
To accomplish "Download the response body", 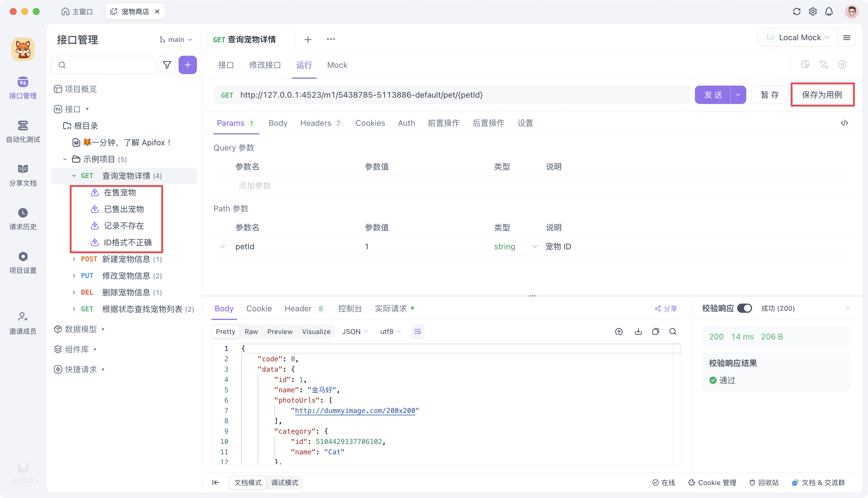I will coord(638,331).
